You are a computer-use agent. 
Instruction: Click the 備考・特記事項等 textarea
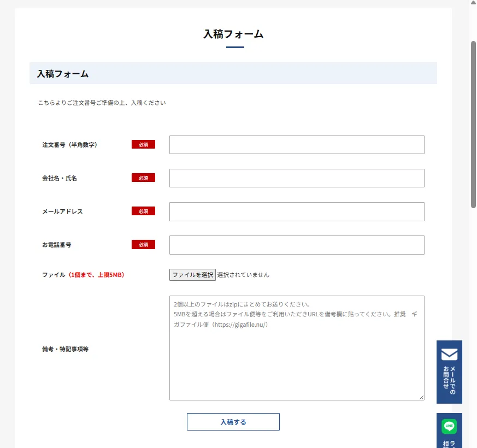297,361
